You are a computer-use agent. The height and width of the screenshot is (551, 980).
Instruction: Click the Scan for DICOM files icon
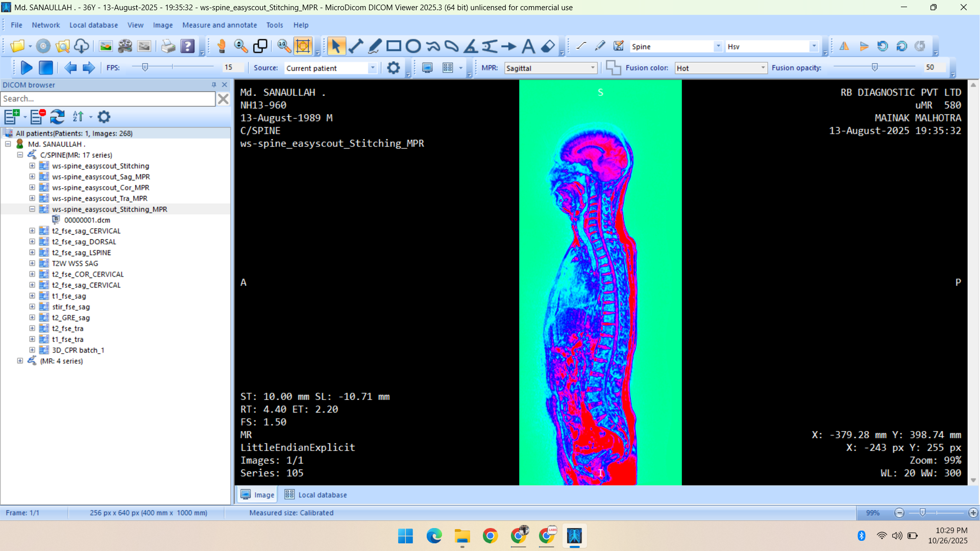pos(63,46)
